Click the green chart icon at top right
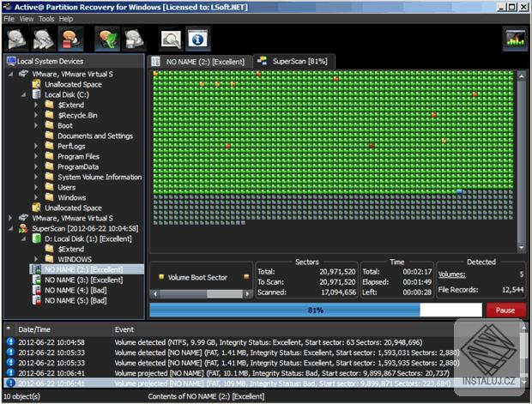 click(515, 39)
